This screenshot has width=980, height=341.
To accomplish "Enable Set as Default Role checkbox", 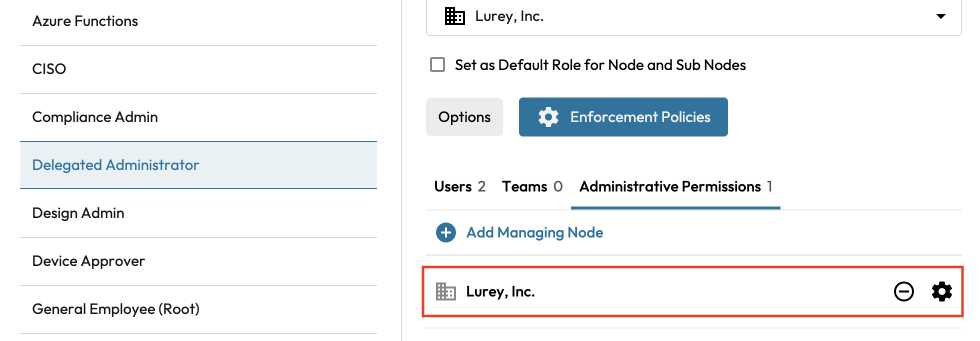I will pyautogui.click(x=437, y=65).
